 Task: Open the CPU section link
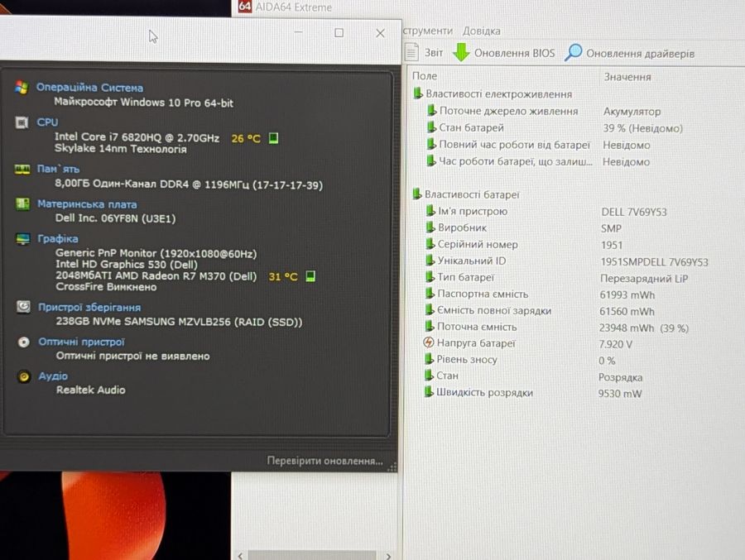click(47, 122)
